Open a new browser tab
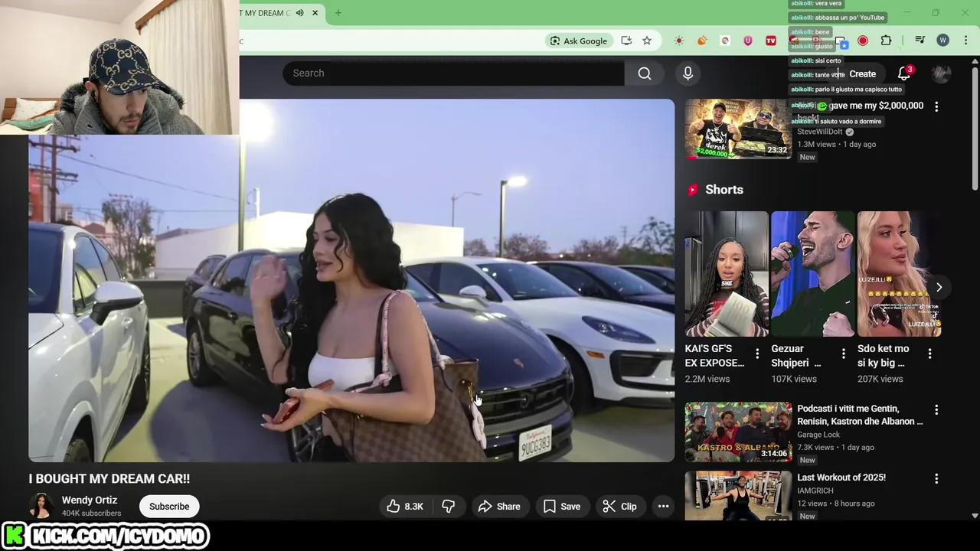 point(338,13)
